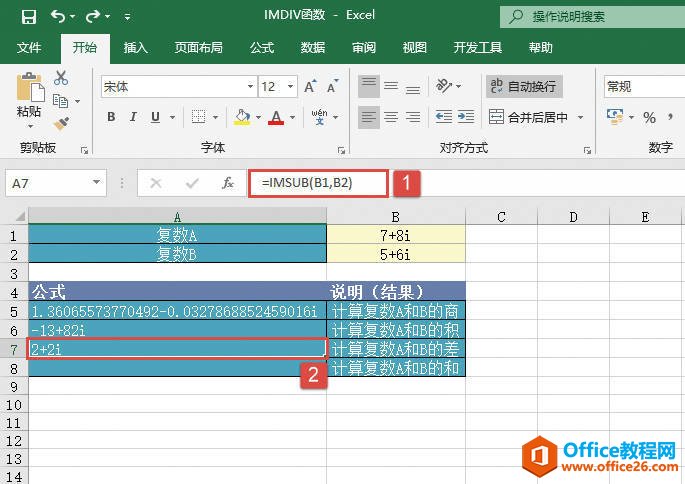Click the Increase Font Size icon
Viewport: 685px width, 484px height.
(x=310, y=86)
